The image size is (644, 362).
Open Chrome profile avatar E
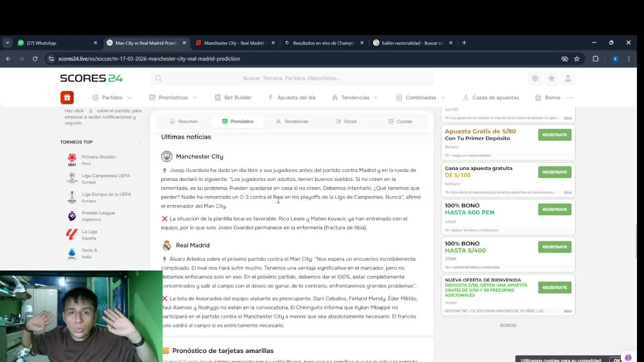click(615, 59)
